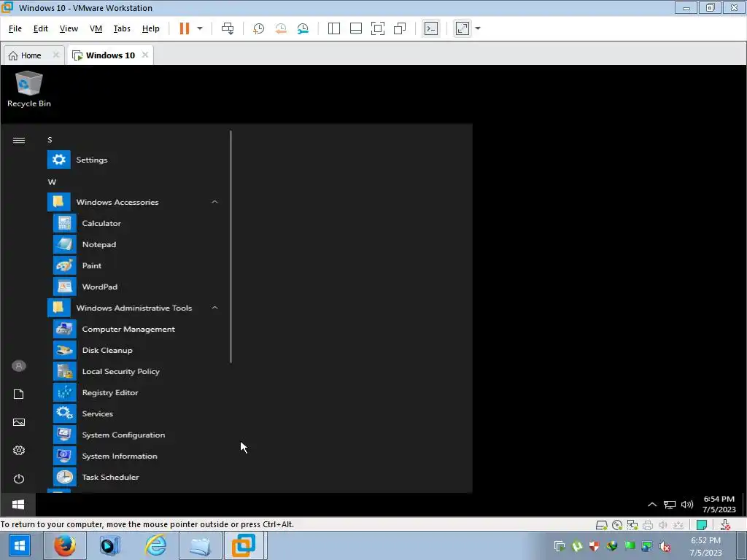Open Pictures from the Start sidebar
The width and height of the screenshot is (747, 560).
(18, 422)
